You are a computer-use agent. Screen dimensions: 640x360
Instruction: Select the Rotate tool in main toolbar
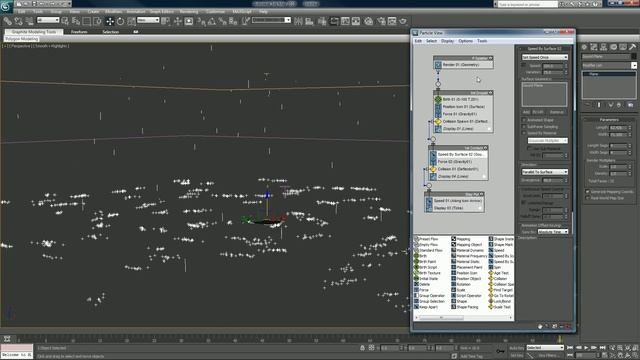[120, 22]
